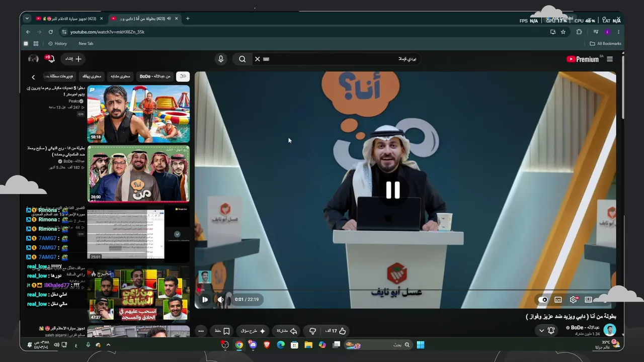This screenshot has height=362, width=644.
Task: Select the محتوى يهمّك filter chip
Action: pyautogui.click(x=92, y=76)
